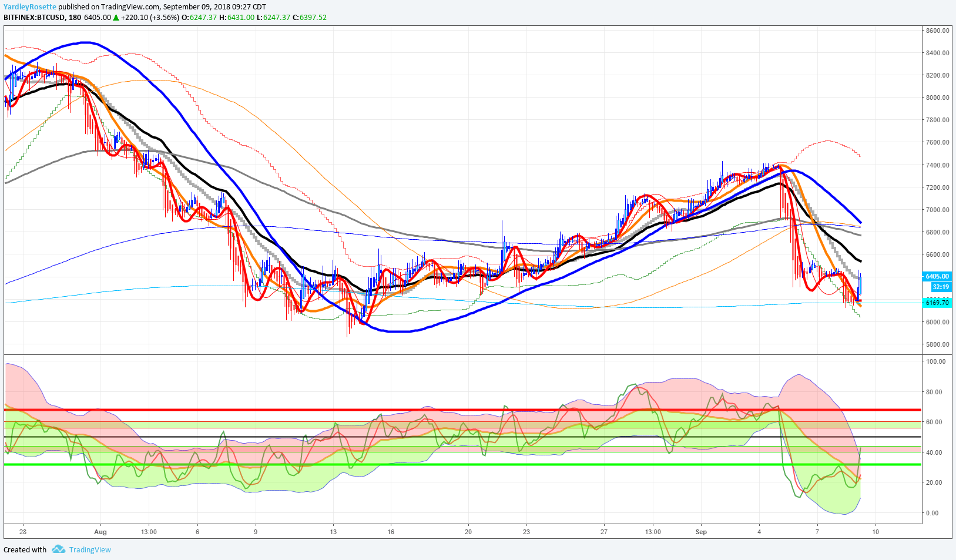This screenshot has width=956, height=560.
Task: Click the TradingView.com text in the header
Action: coord(130,7)
